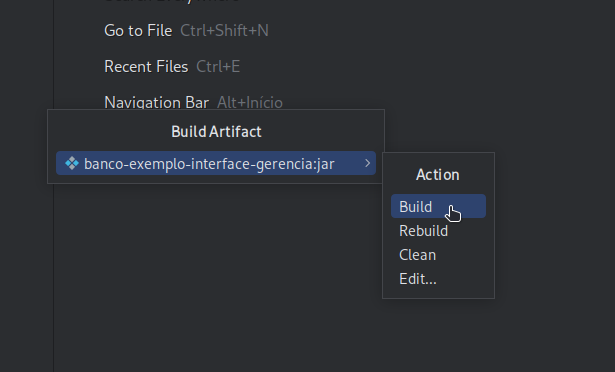Click the cut-off Search Everywhere text at top
The width and height of the screenshot is (615, 372).
pos(172,2)
